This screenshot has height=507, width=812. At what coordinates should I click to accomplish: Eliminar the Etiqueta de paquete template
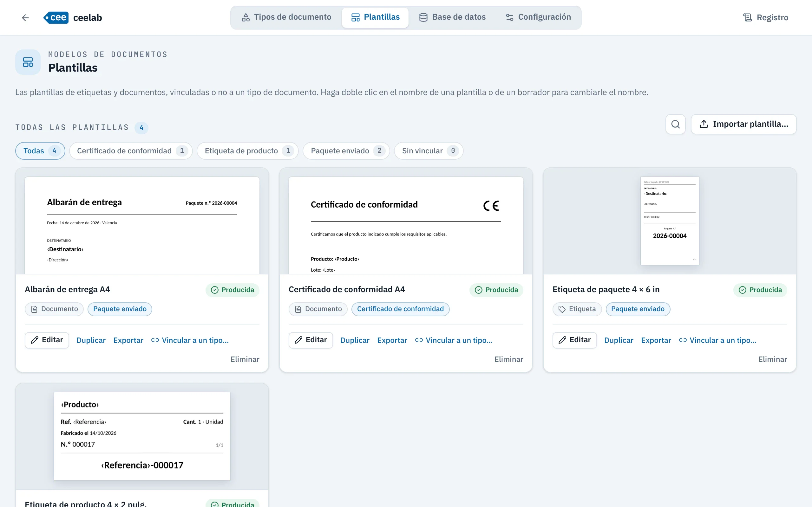[x=772, y=359]
